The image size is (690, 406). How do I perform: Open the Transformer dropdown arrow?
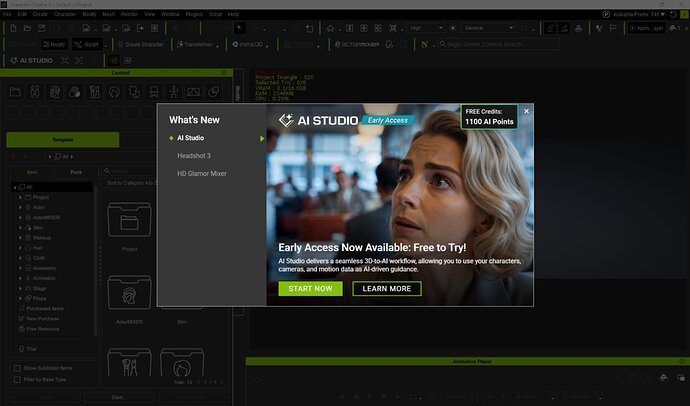pyautogui.click(x=218, y=45)
